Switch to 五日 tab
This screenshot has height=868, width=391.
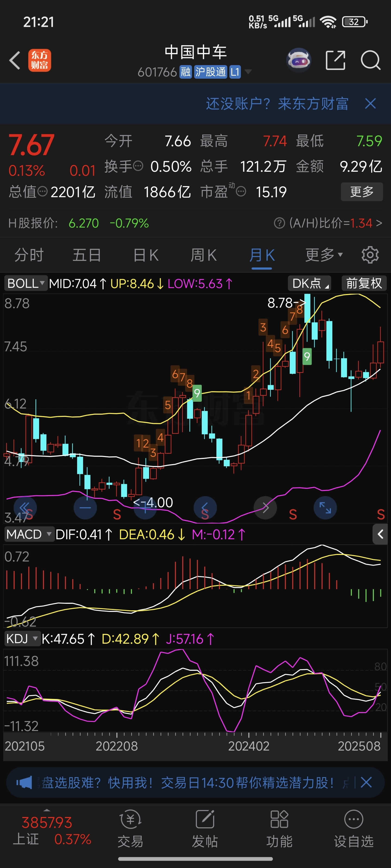(x=87, y=255)
